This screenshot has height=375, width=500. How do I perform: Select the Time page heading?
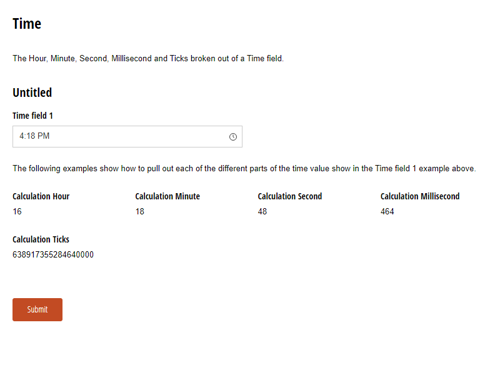click(27, 24)
